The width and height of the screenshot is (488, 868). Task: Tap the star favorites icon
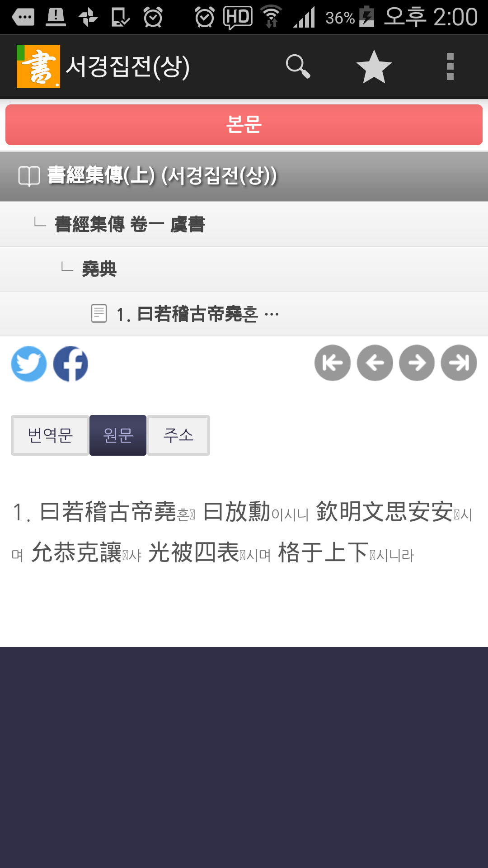374,66
